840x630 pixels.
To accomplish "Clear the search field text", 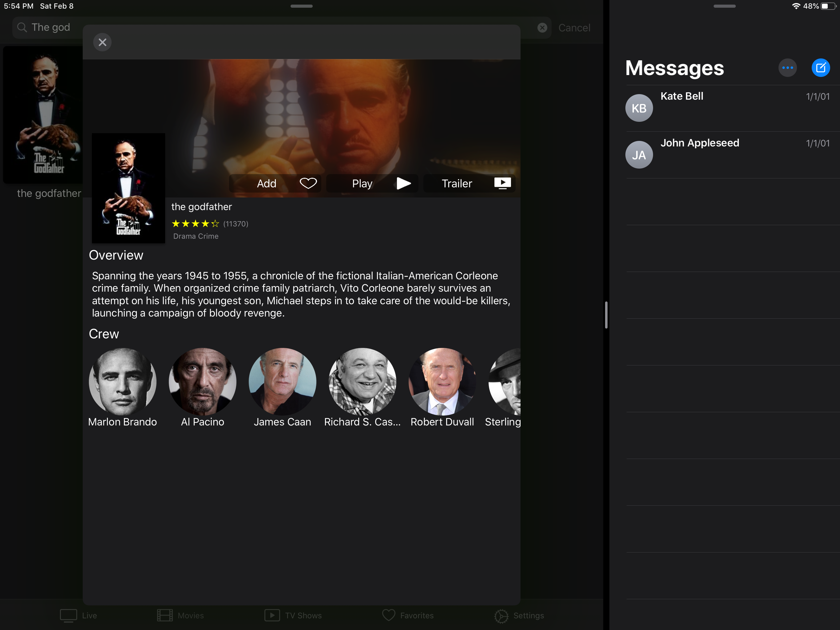I will pyautogui.click(x=542, y=28).
